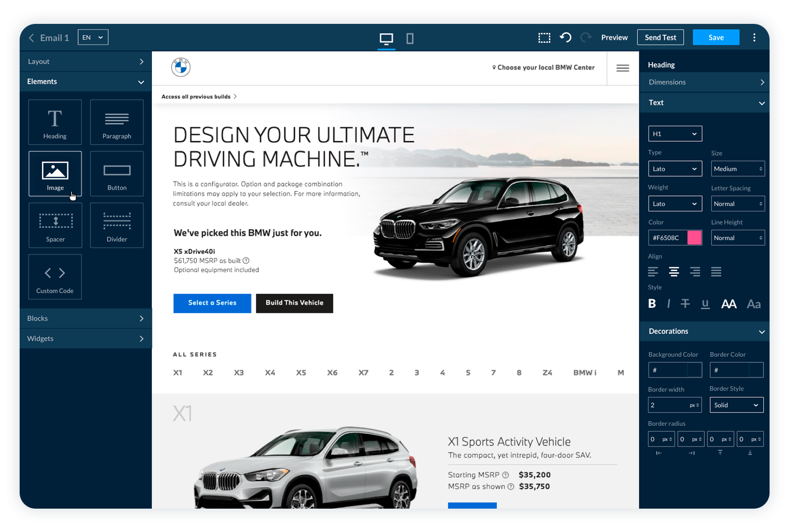Click the info icon next to MSRP as built
This screenshot has width=794, height=532.
pos(246,261)
